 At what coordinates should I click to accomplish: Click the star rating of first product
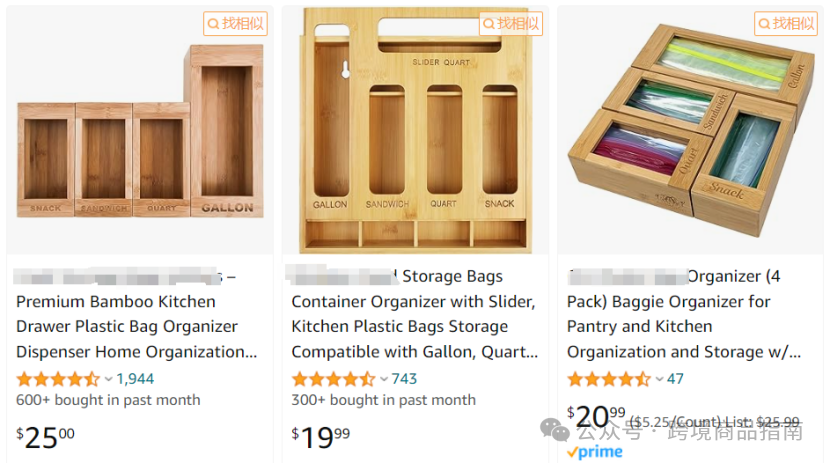pyautogui.click(x=58, y=379)
